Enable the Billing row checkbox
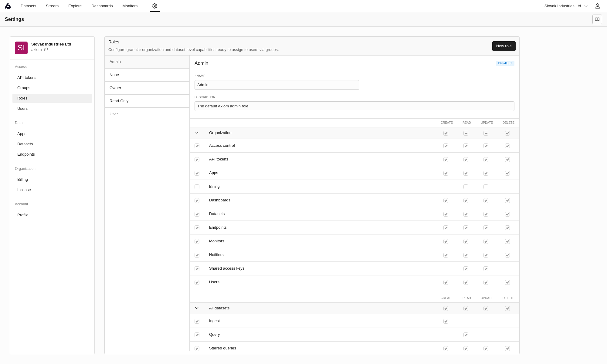The image size is (607, 364). coord(197,187)
